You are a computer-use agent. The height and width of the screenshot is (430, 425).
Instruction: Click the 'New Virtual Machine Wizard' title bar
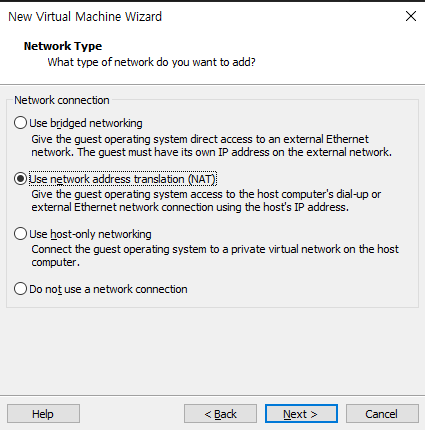pyautogui.click(x=85, y=16)
